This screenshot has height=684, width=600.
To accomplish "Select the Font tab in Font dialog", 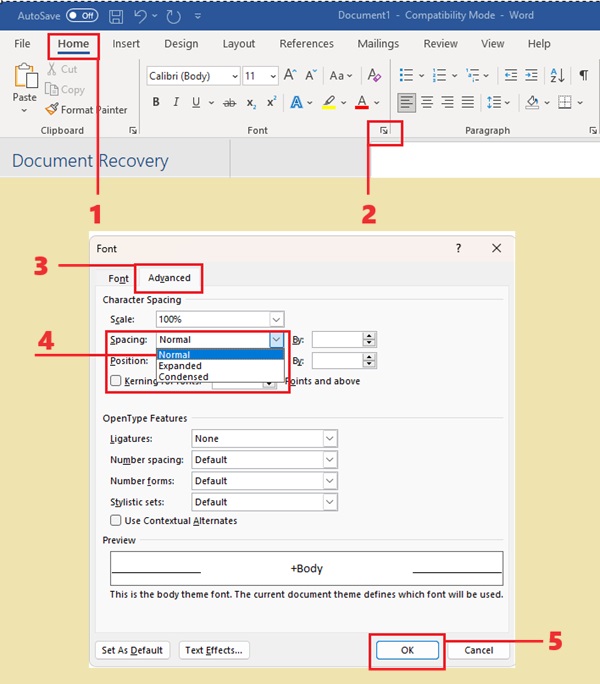I will [118, 278].
